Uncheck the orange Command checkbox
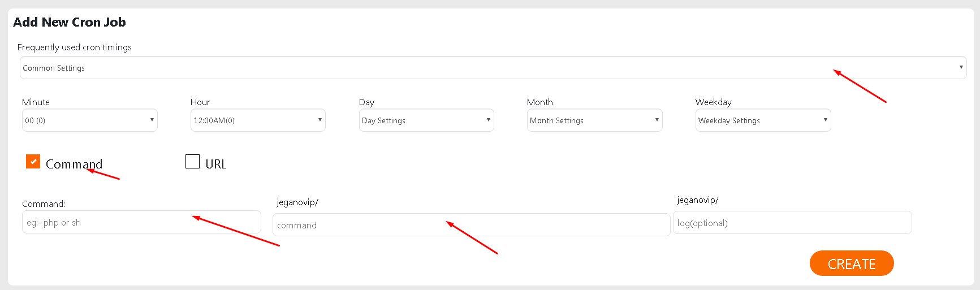 33,162
